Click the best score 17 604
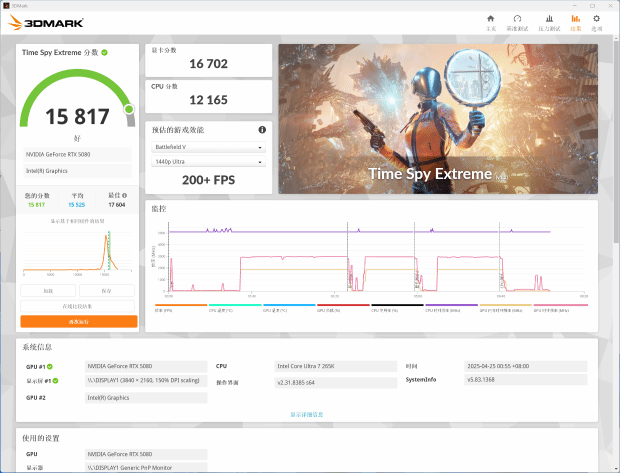The height and width of the screenshot is (473, 620). click(117, 205)
